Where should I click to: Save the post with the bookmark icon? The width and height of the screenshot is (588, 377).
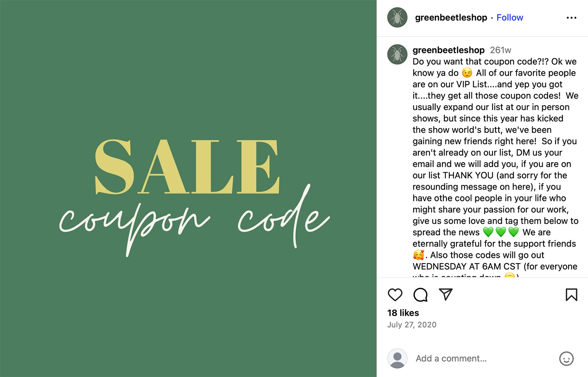(x=570, y=295)
